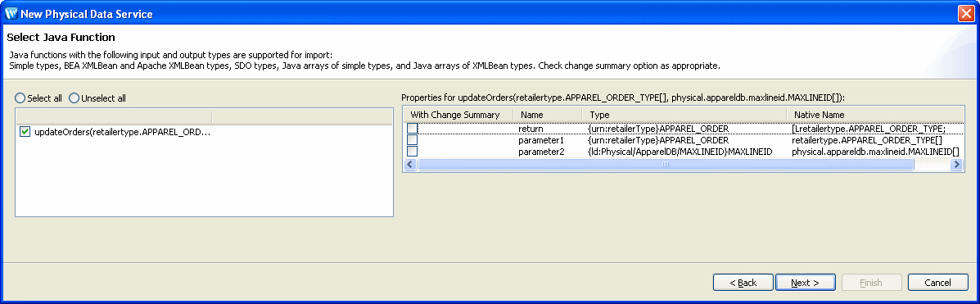The image size is (980, 304).
Task: Enable change summary for return row
Action: coord(412,129)
